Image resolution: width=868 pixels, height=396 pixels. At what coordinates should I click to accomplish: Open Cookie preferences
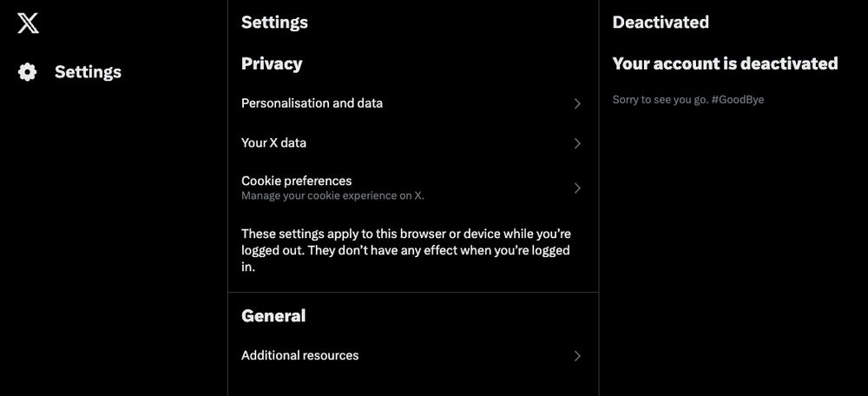point(413,188)
